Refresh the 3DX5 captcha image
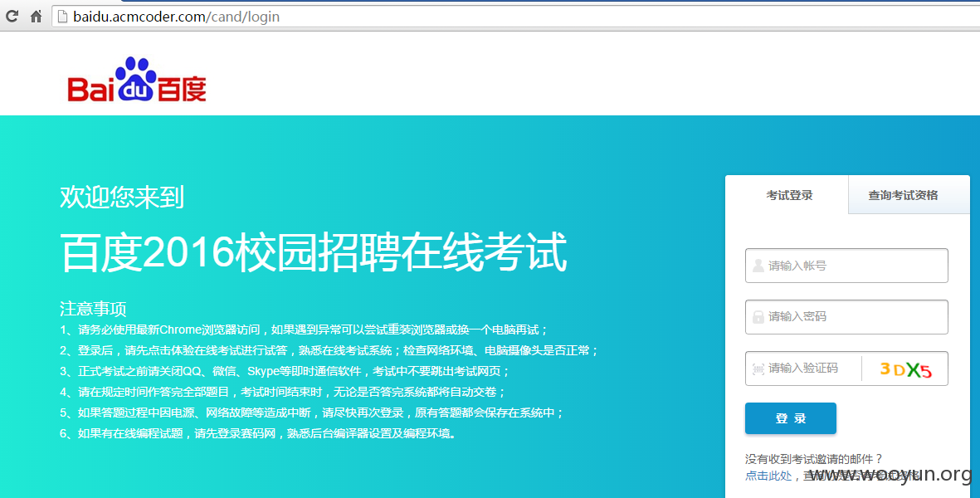 [905, 370]
